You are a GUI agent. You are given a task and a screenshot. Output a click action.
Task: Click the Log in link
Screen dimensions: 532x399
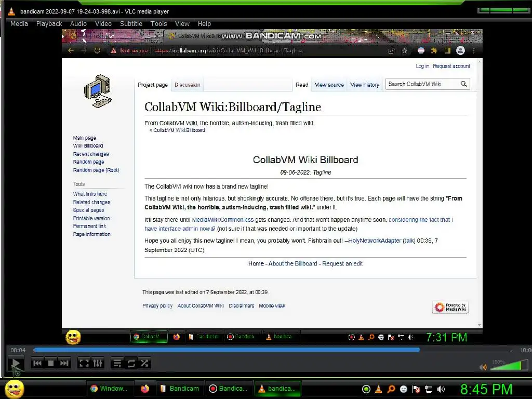coord(422,66)
